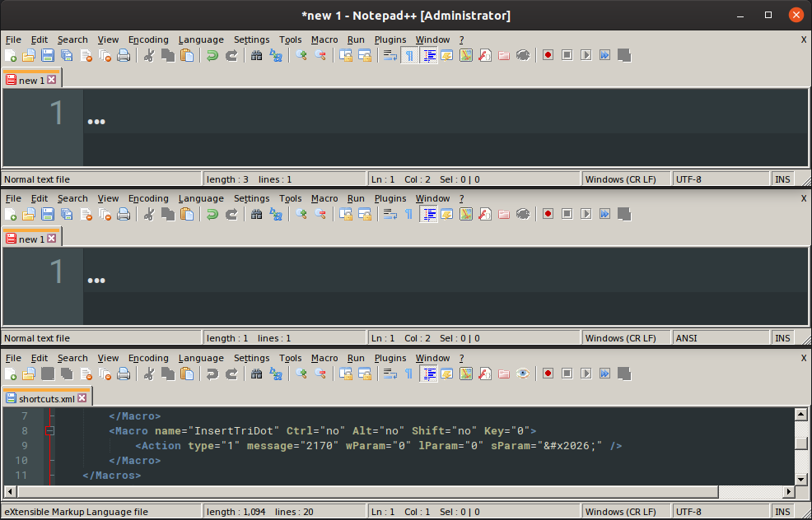Click the horizontal scrollbar thumb in shortcuts.xml
The height and width of the screenshot is (520, 812).
(367, 491)
